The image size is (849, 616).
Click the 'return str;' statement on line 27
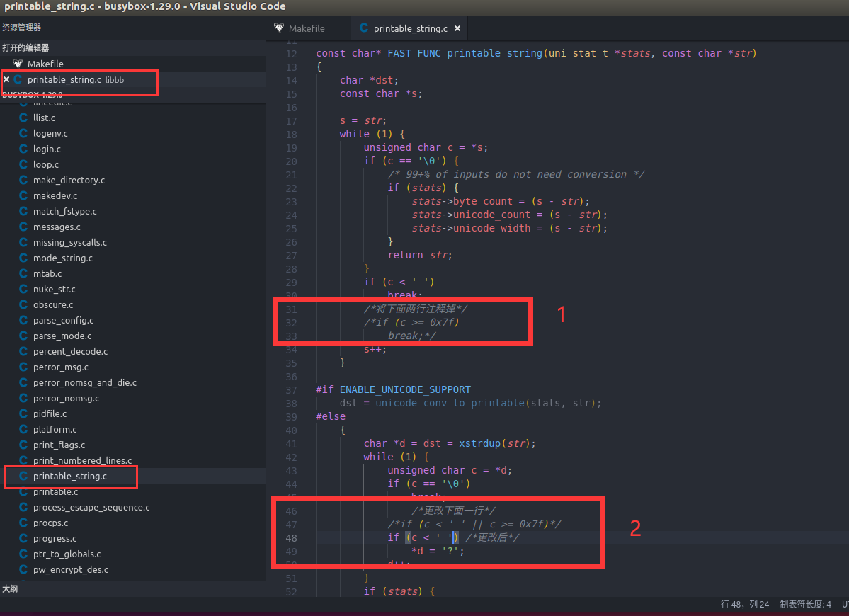[x=420, y=255]
